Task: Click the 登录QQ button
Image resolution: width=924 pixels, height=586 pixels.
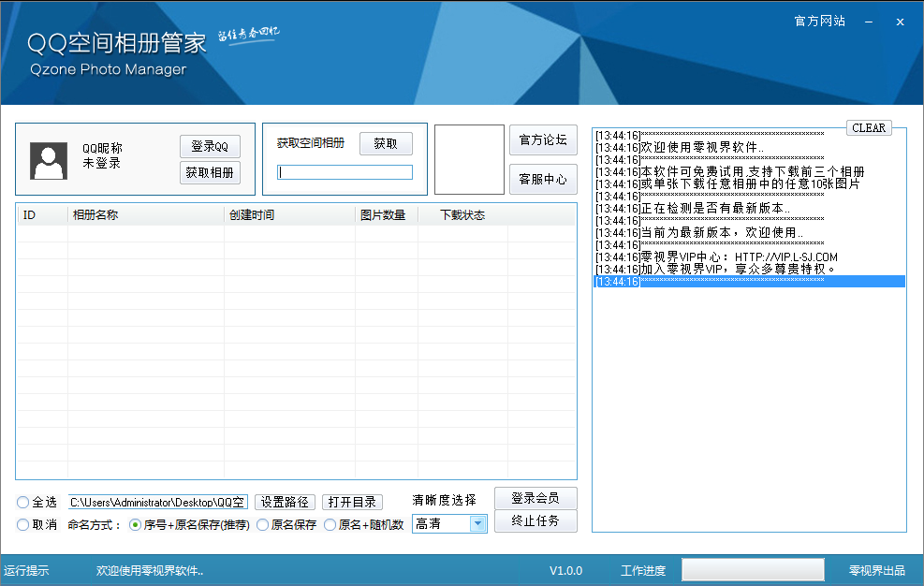Action: click(x=210, y=147)
